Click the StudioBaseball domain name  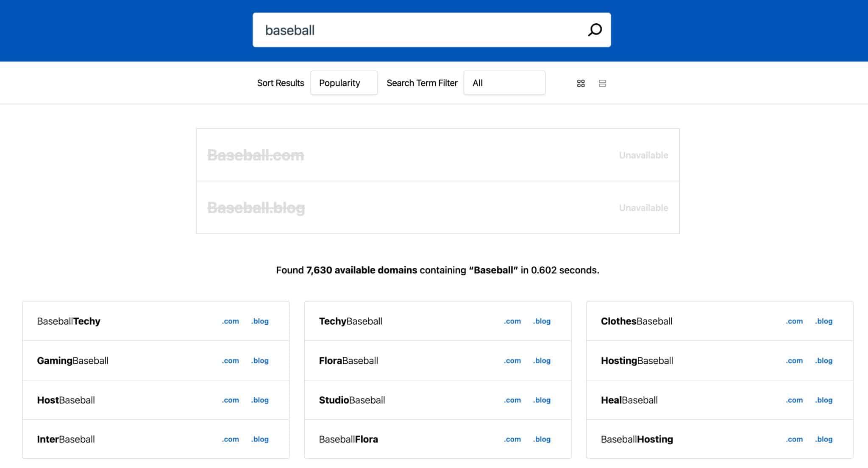coord(352,400)
